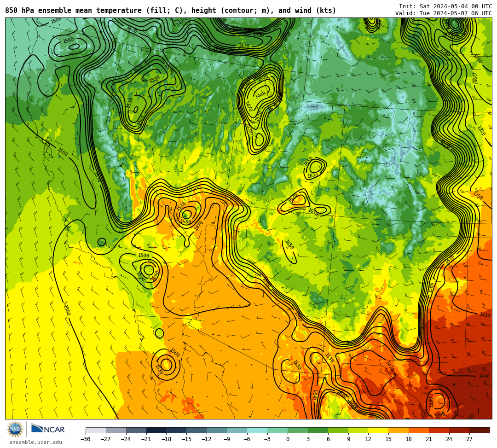Viewport: 497px width, 448px height.
Task: Pick the color swatch between -15 and -12
Action: pyautogui.click(x=196, y=430)
